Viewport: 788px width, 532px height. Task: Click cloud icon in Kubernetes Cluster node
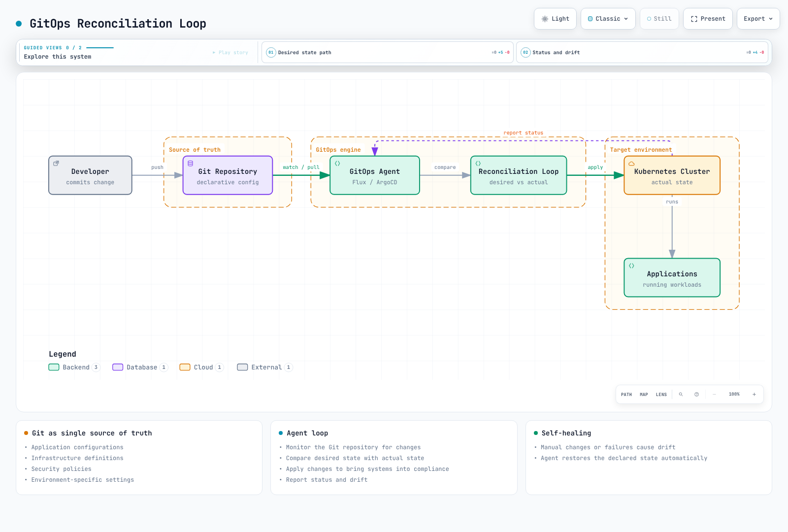click(631, 163)
